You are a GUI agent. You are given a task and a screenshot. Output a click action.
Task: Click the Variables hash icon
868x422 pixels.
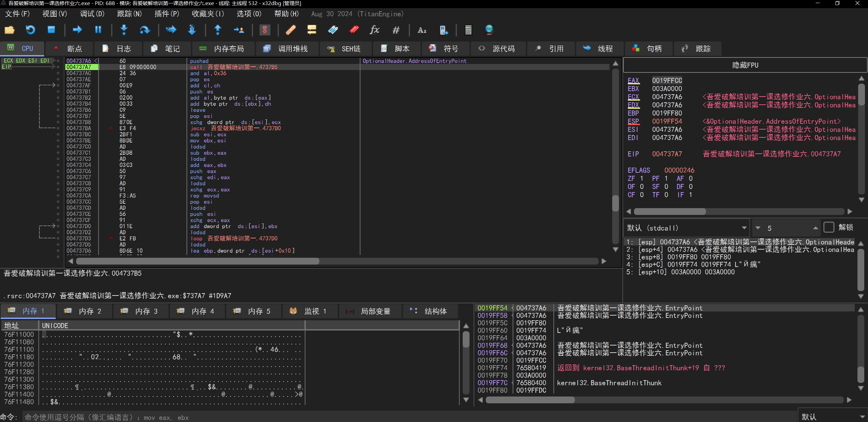point(396,30)
